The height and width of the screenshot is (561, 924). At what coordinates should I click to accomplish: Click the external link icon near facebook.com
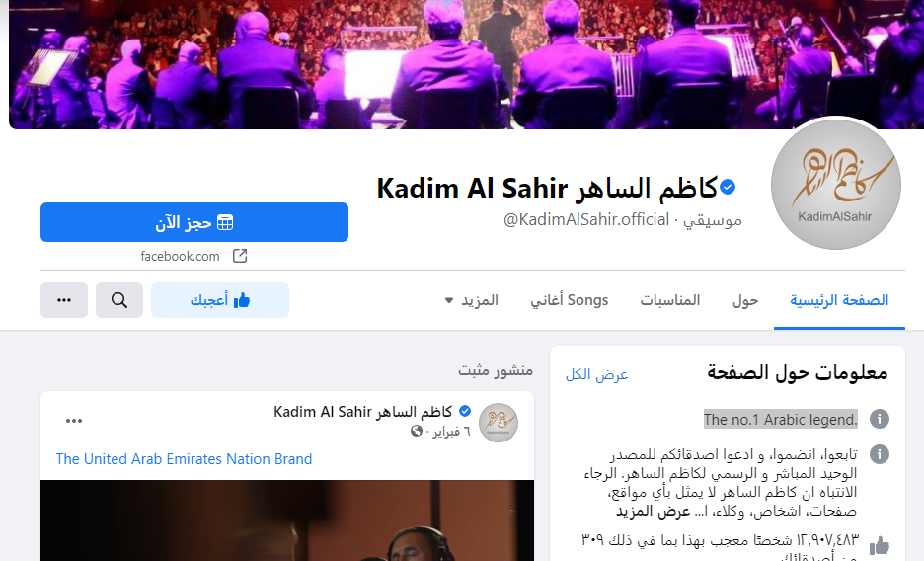point(240,256)
